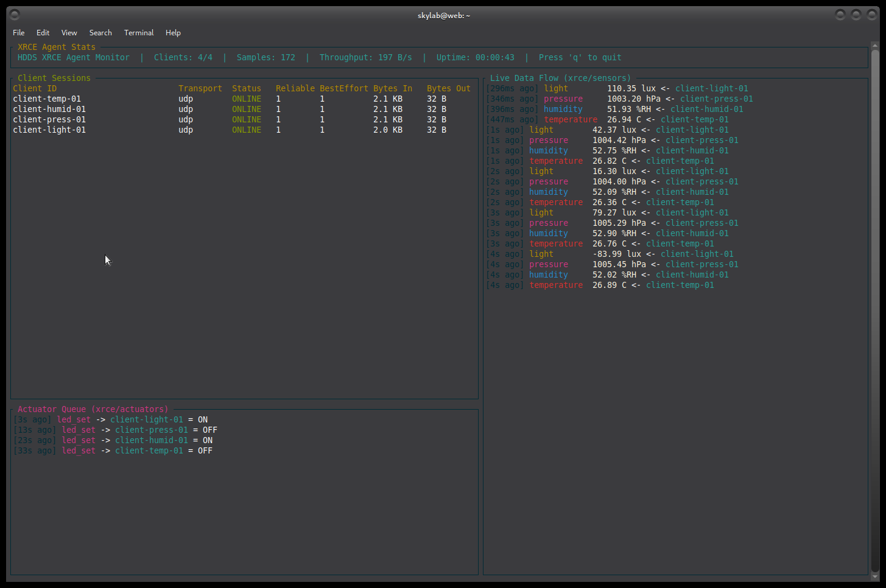Click the ONLINE status of client-humid-01
886x588 pixels.
[246, 109]
